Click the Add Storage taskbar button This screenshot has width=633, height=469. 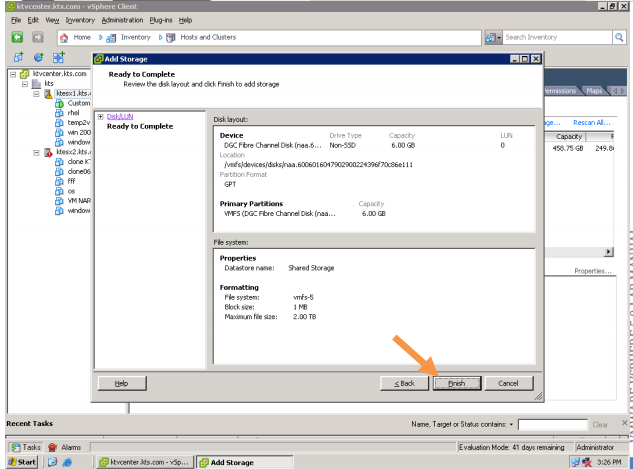(245, 462)
